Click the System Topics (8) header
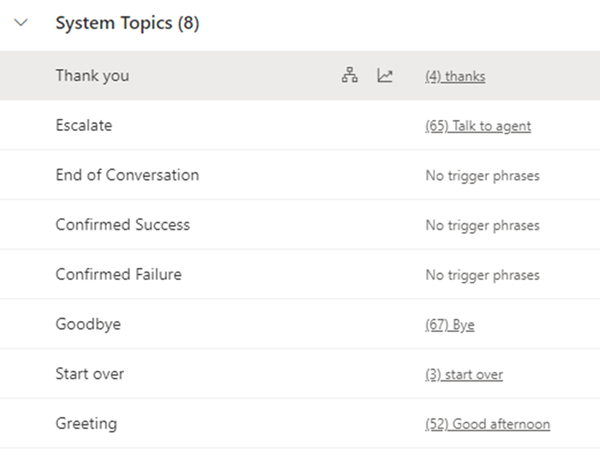Viewport: 600px width, 460px height. [x=127, y=25]
